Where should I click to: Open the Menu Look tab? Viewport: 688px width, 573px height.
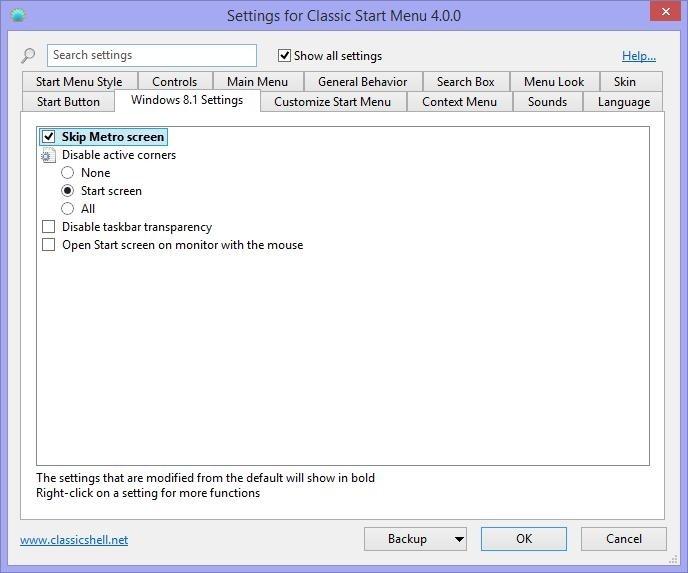554,82
